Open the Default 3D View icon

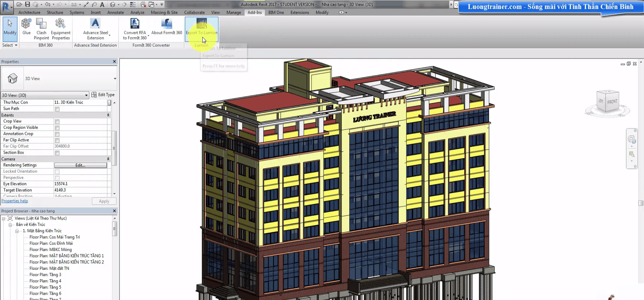pyautogui.click(x=112, y=4)
